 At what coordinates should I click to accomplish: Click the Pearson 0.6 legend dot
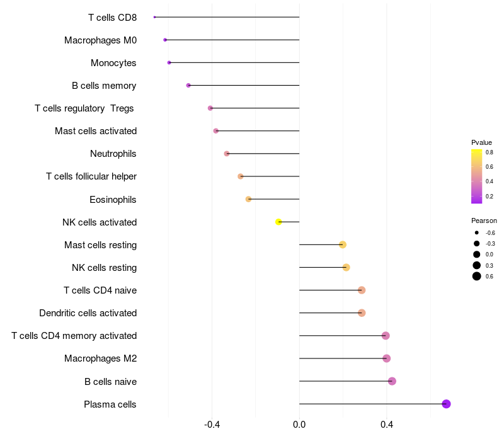pos(477,276)
